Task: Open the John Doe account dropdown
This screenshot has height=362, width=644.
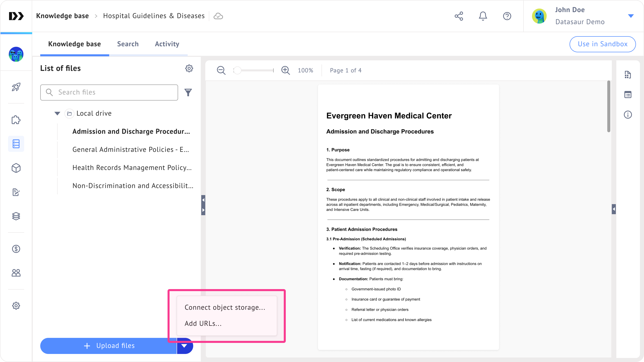Action: coord(631,16)
